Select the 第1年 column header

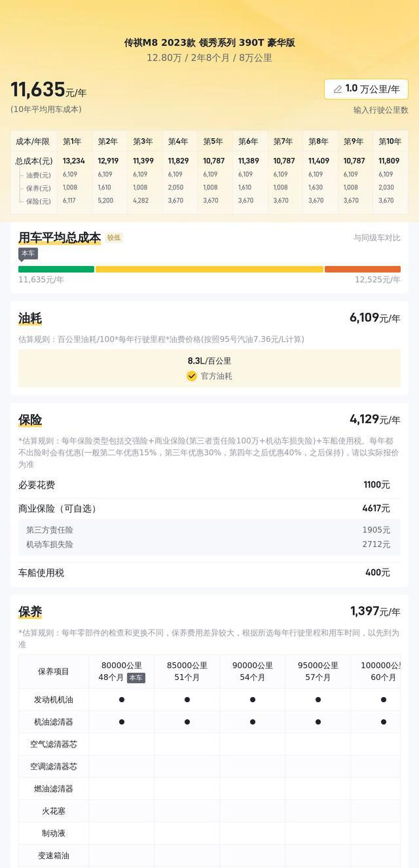click(x=72, y=142)
